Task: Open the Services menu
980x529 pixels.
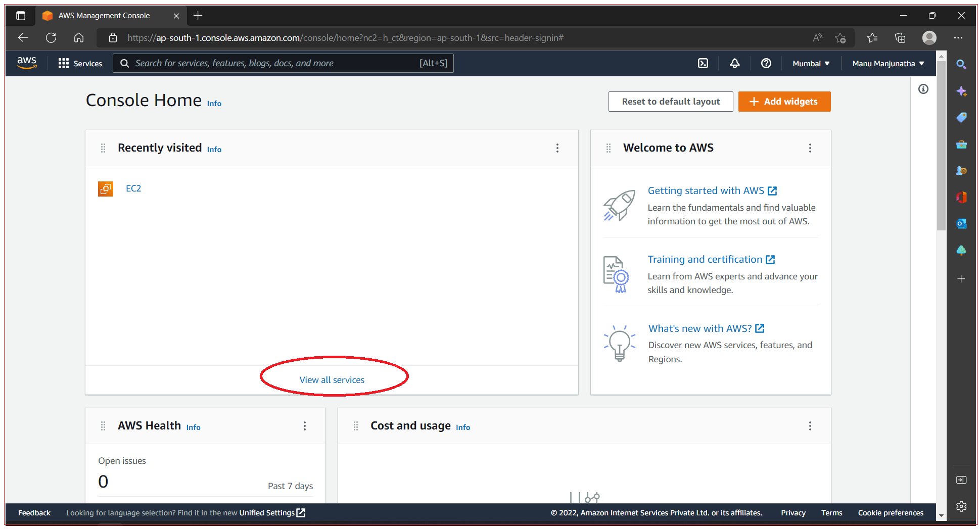Action: pyautogui.click(x=80, y=63)
